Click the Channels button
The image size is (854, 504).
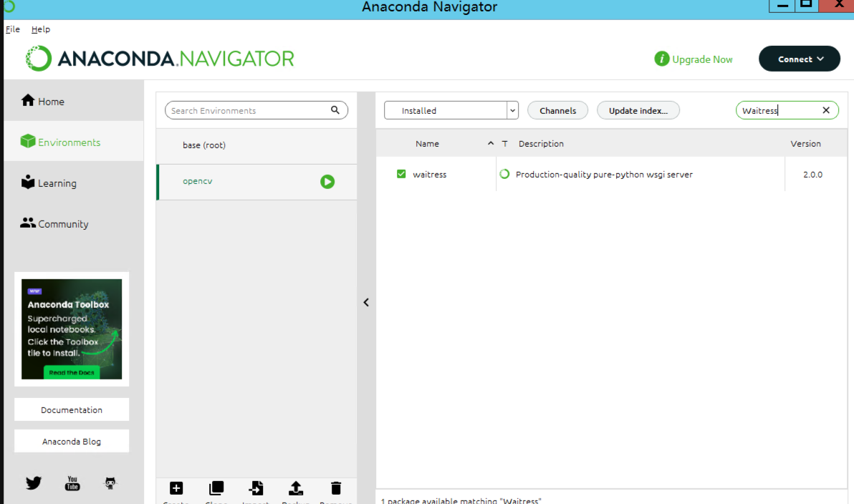point(557,110)
